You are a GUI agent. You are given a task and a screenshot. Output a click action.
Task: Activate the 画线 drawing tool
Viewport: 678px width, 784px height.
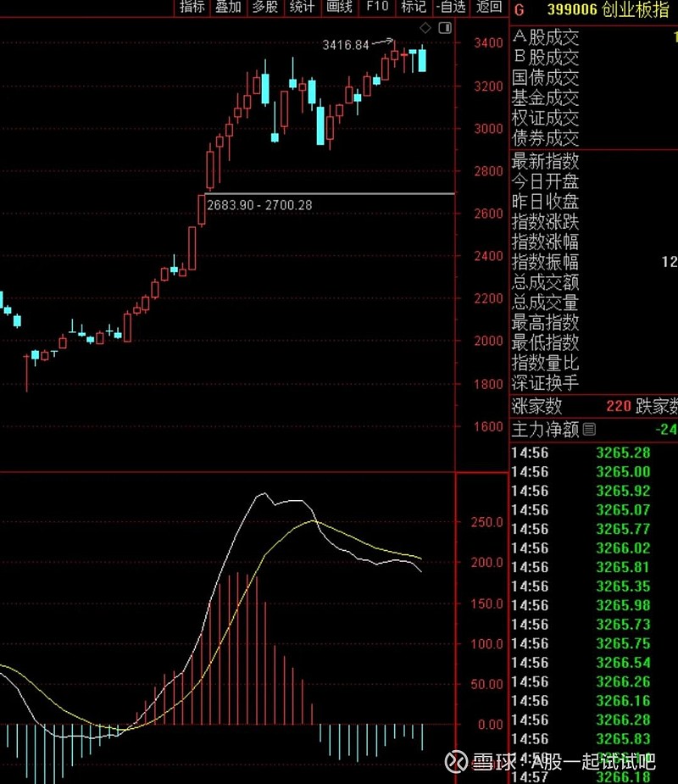[x=339, y=7]
